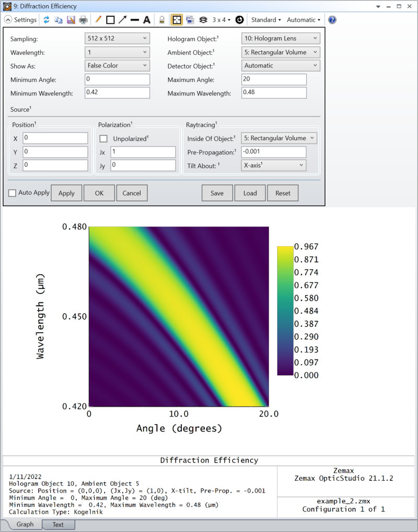Print the Diffraction Efficiency window
The image size is (418, 532).
pos(83,19)
